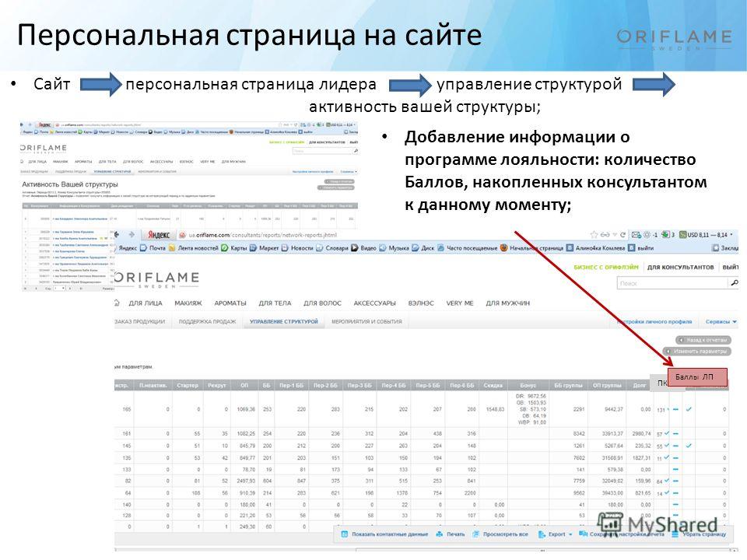The image size is (747, 560).
Task: Reload the page using the refresh icon
Action: 622,235
